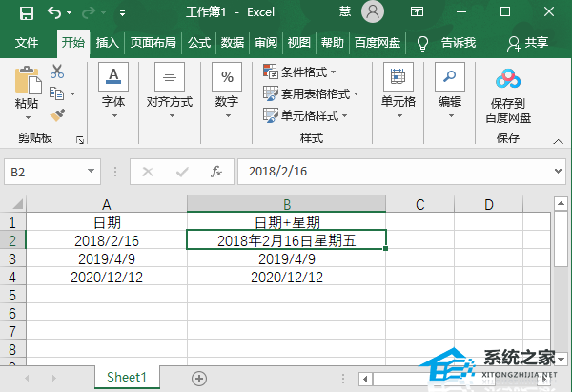Click the Save icon in quick access toolbar
This screenshot has width=572, height=392.
pyautogui.click(x=27, y=13)
